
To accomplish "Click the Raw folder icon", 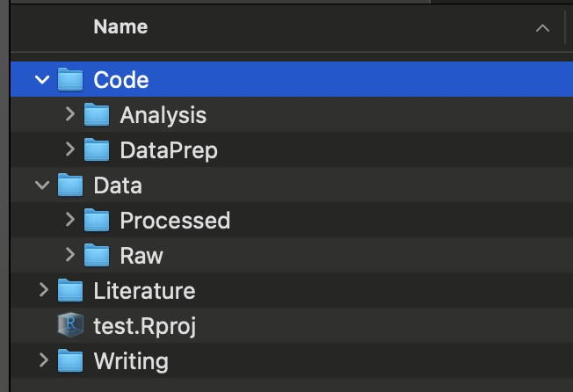I will click(x=97, y=255).
